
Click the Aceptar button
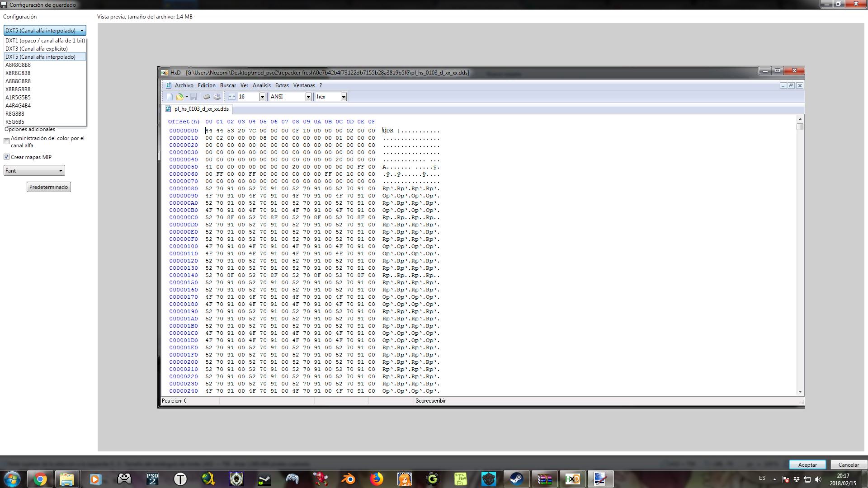[x=807, y=465]
